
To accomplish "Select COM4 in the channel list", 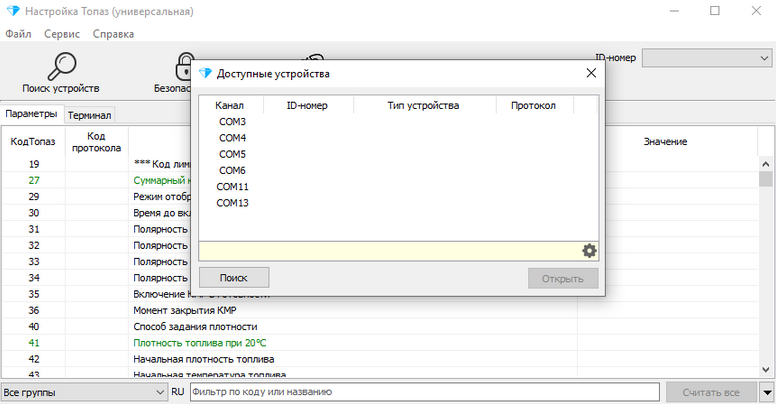I will (233, 138).
